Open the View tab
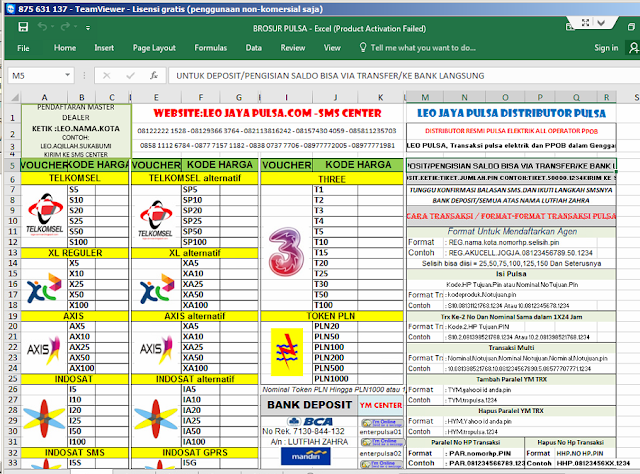This screenshot has height=474, width=640. [332, 48]
